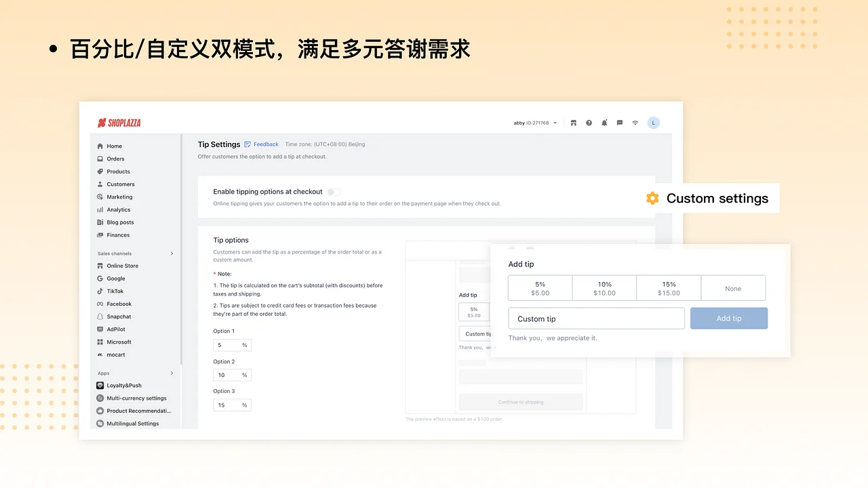Go to Orders in the sidebar
This screenshot has width=868, height=488.
pyautogui.click(x=115, y=159)
